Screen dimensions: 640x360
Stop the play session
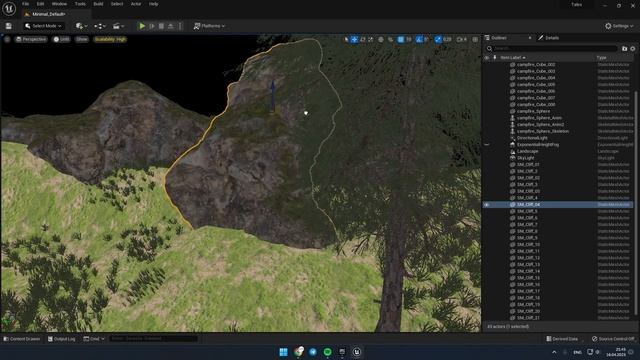coord(161,26)
